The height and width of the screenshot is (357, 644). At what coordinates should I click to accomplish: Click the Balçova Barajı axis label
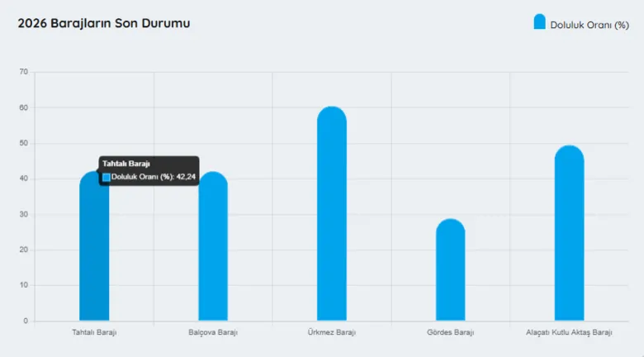[x=213, y=332]
